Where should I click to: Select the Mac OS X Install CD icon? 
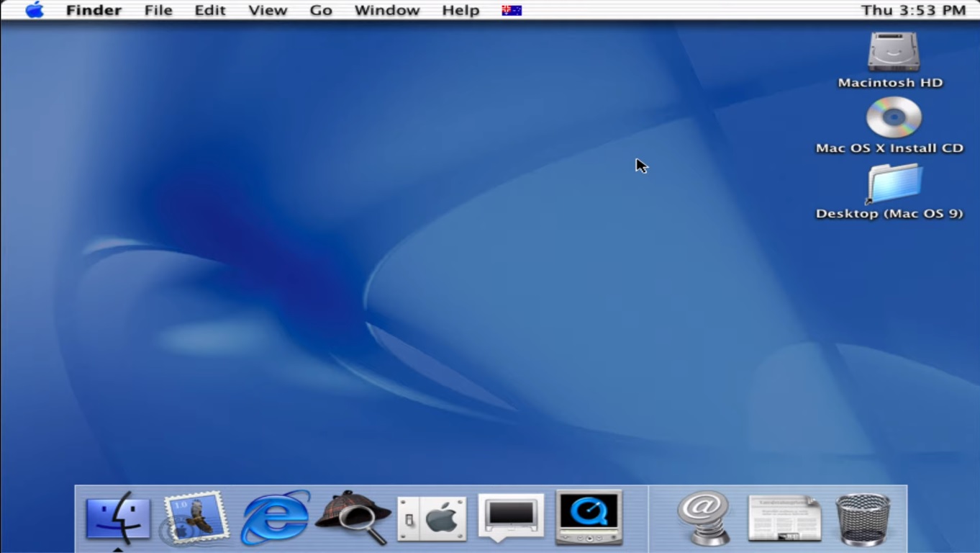coord(893,117)
